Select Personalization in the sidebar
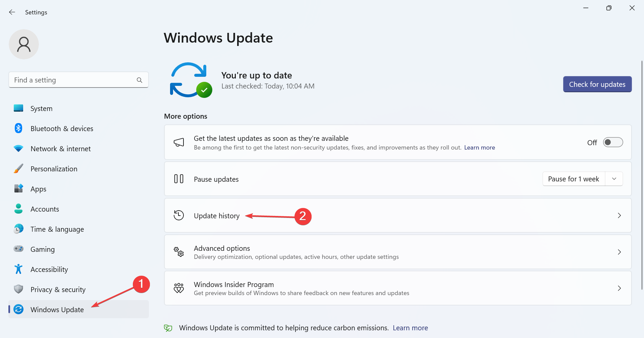644x338 pixels. [x=78, y=169]
